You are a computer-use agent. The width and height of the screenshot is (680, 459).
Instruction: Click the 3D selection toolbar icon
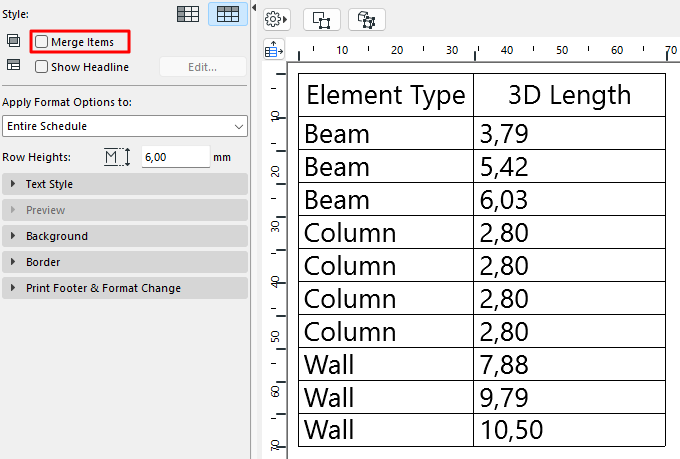366,19
